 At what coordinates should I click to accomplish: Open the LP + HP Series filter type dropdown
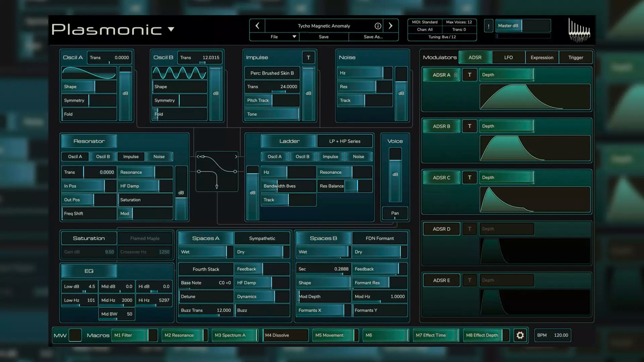(x=345, y=141)
